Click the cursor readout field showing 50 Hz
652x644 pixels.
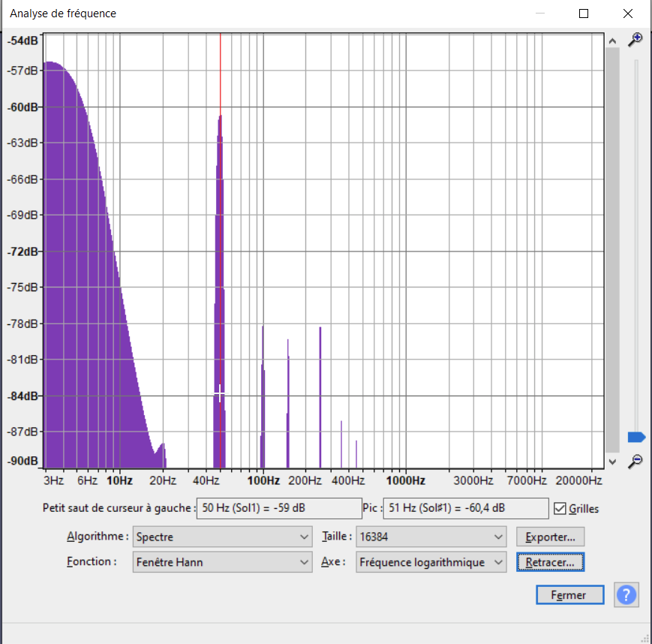pyautogui.click(x=278, y=508)
